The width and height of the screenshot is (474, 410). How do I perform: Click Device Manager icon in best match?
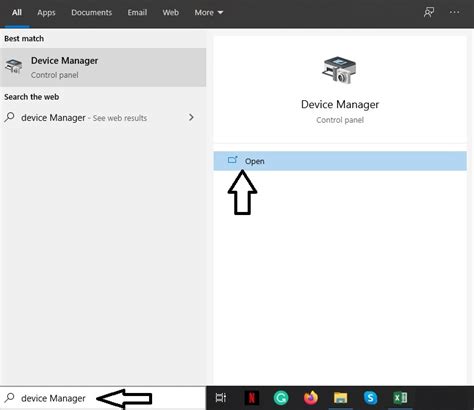[14, 66]
